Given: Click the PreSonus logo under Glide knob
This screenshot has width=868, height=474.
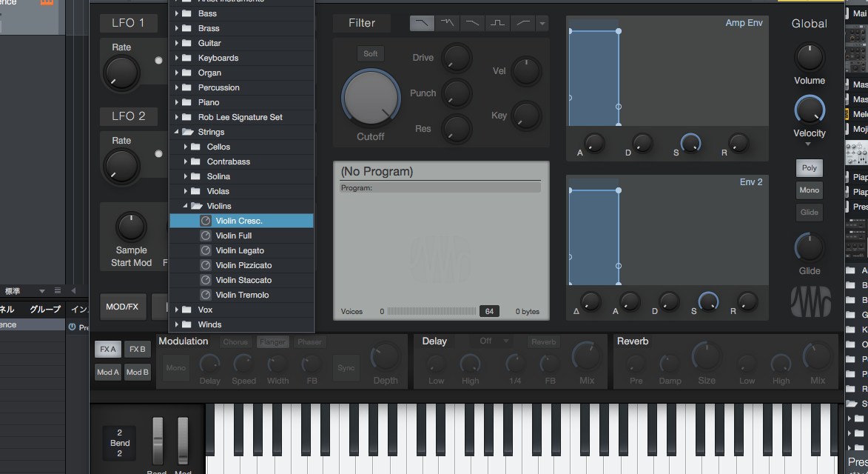Looking at the screenshot, I should [810, 301].
